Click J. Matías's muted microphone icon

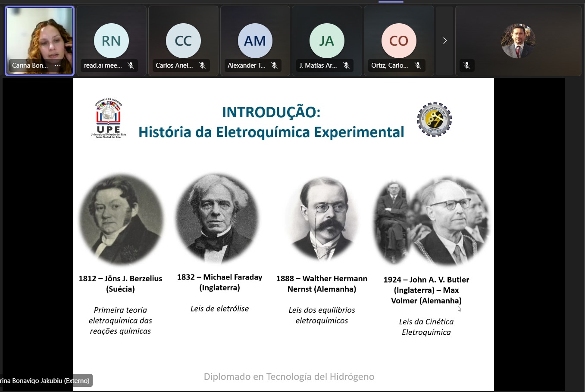(x=346, y=65)
